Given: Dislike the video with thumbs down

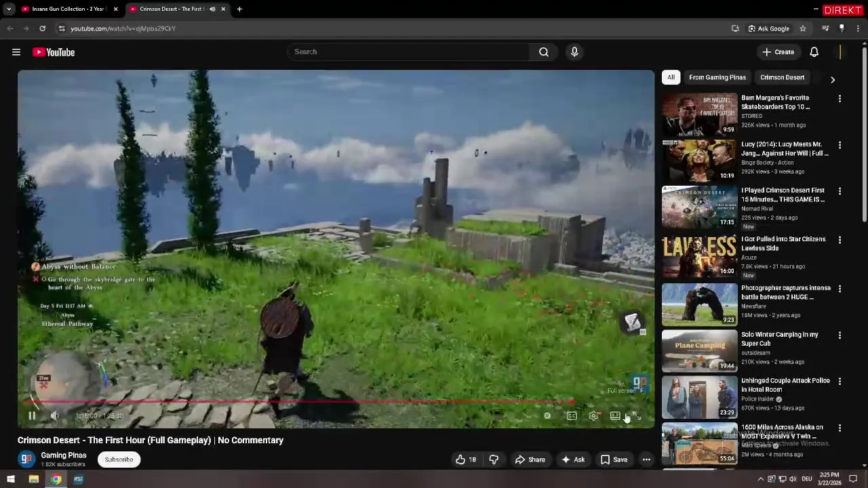Looking at the screenshot, I should (494, 460).
